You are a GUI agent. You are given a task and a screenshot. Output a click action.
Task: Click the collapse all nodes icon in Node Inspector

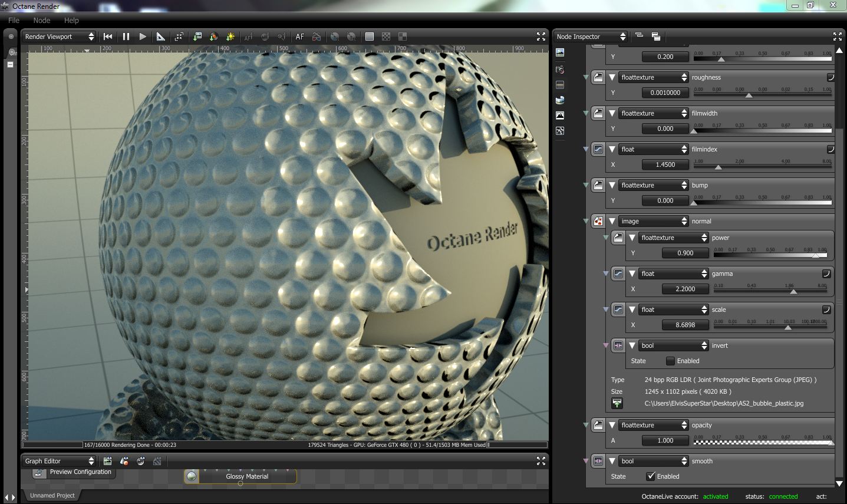point(639,36)
